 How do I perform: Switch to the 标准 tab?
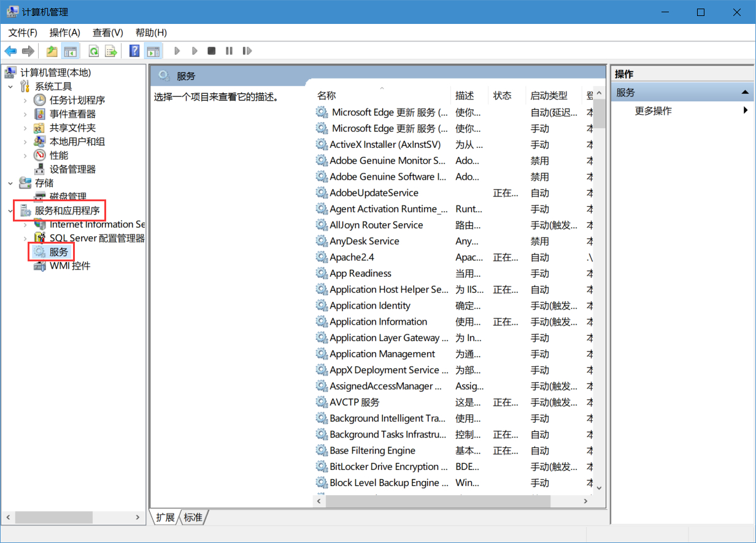point(193,517)
